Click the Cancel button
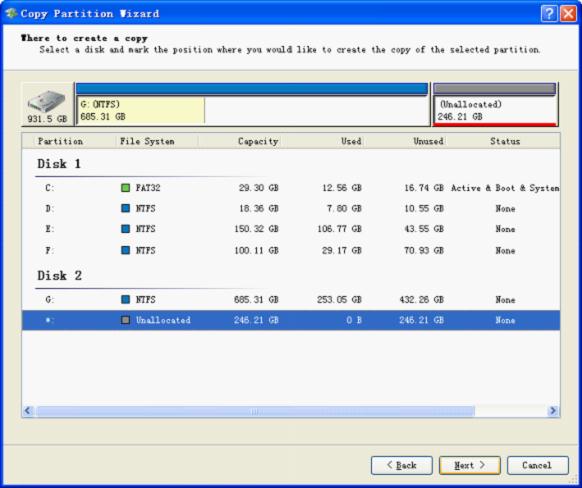This screenshot has width=582, height=488. pos(537,465)
